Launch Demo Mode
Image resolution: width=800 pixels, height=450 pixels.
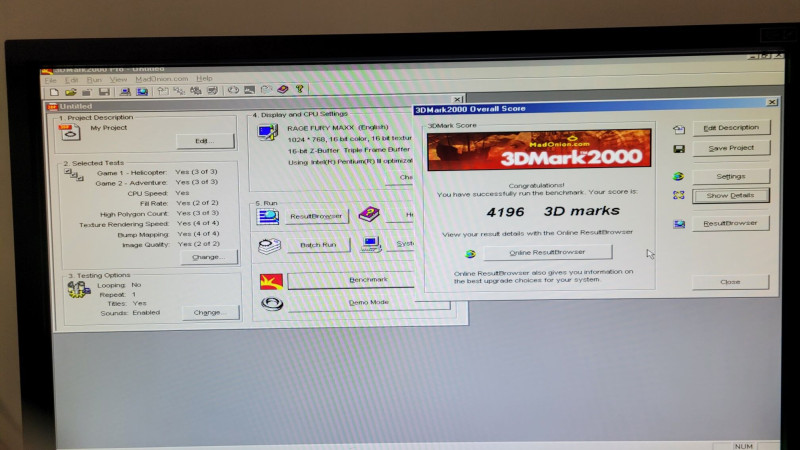pos(369,303)
